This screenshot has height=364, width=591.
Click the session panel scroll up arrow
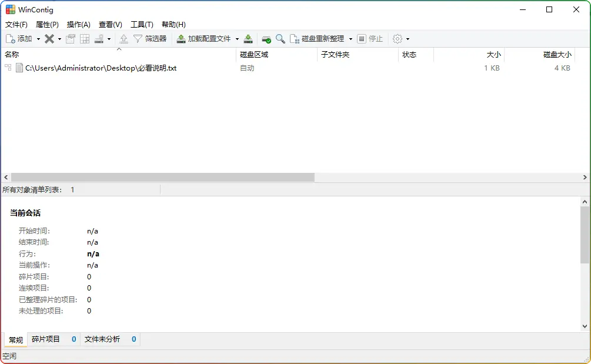pyautogui.click(x=585, y=202)
